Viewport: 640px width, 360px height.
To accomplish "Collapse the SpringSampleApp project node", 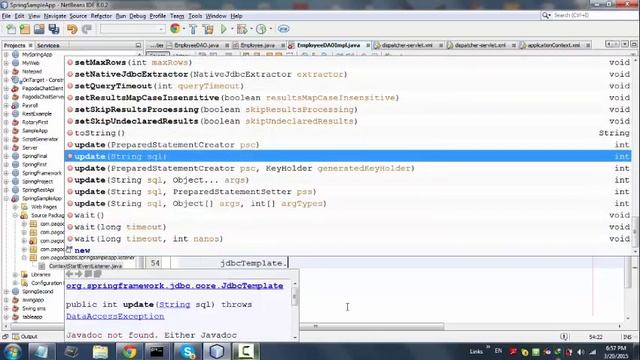I will pos(6,198).
